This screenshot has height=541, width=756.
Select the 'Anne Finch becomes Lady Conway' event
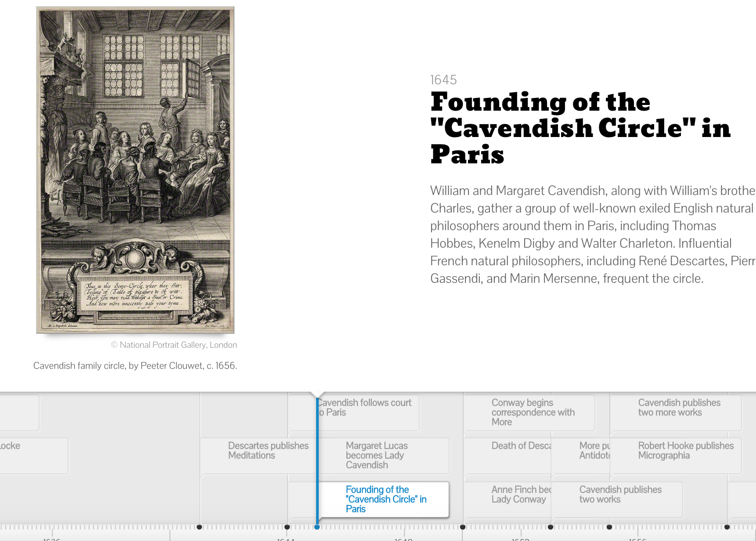click(508, 500)
